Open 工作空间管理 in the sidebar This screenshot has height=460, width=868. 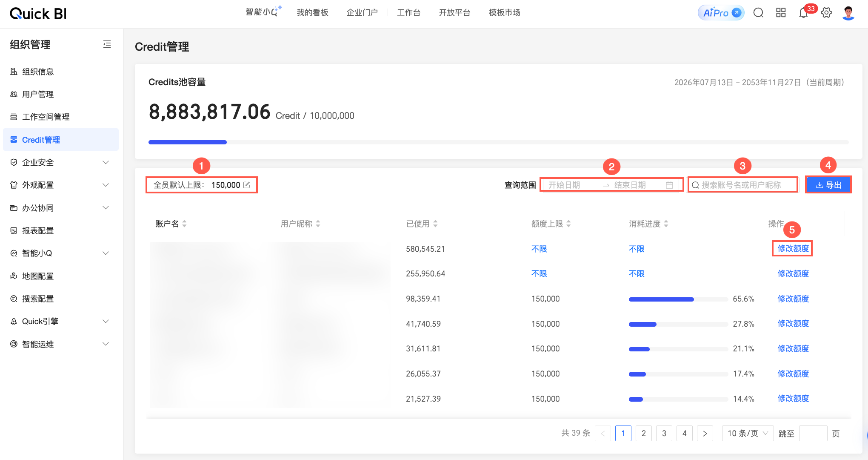(x=61, y=117)
